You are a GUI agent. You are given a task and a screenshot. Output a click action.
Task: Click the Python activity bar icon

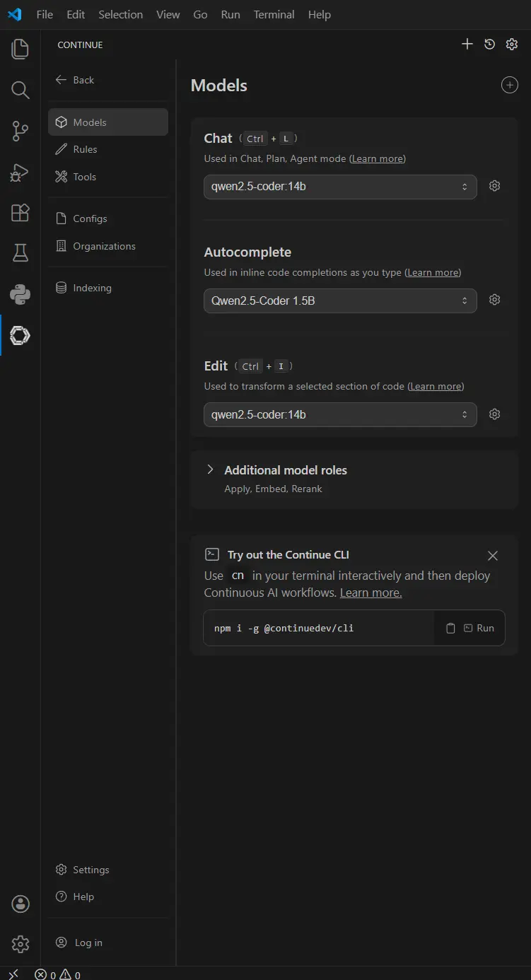[x=20, y=294]
